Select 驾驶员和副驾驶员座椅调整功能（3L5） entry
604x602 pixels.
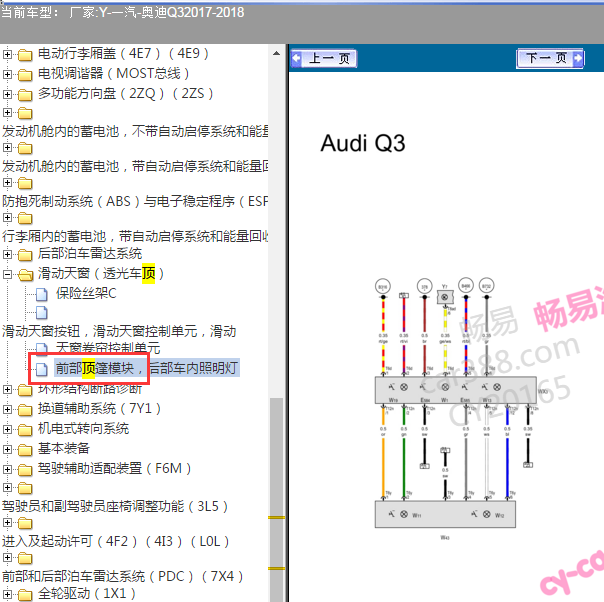[x=115, y=506]
